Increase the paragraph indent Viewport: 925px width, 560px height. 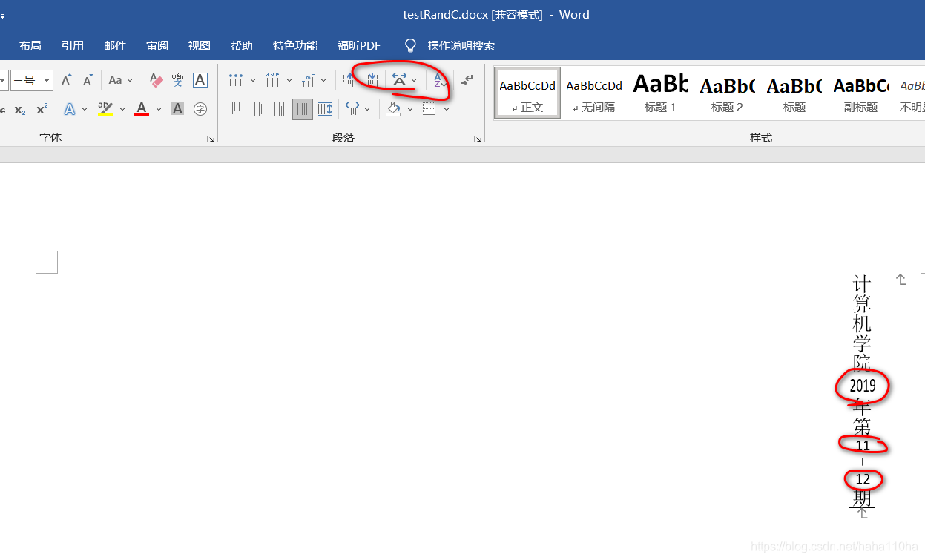coord(372,80)
